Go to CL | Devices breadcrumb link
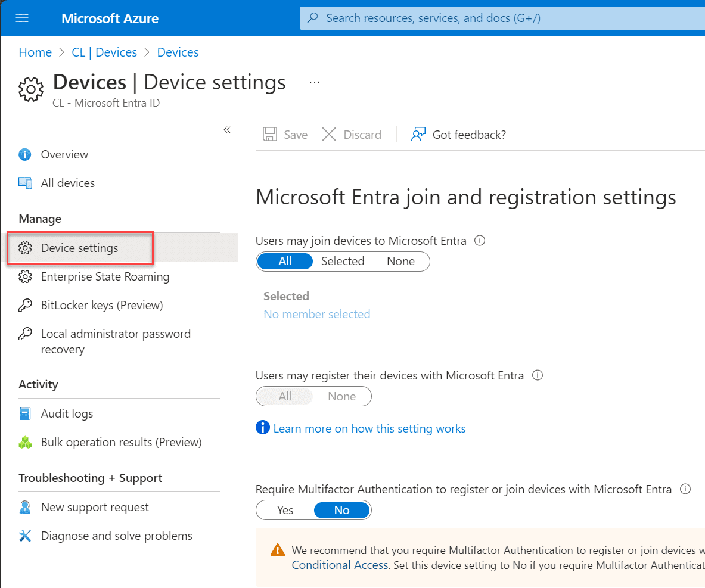The height and width of the screenshot is (588, 705). pyautogui.click(x=104, y=52)
